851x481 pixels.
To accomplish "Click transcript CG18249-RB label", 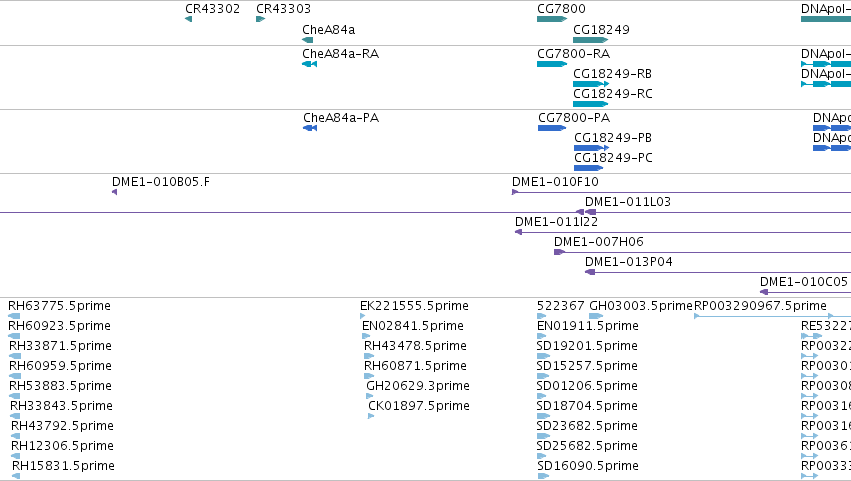I will point(612,74).
